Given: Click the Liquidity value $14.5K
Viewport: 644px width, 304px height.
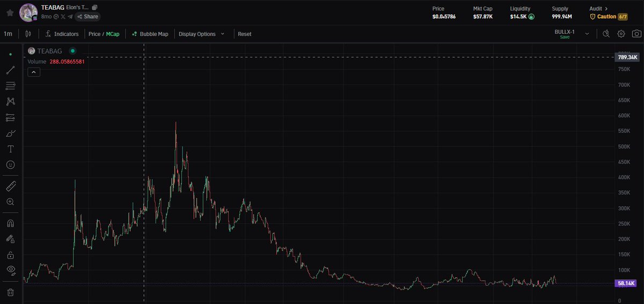Looking at the screenshot, I should pos(518,17).
